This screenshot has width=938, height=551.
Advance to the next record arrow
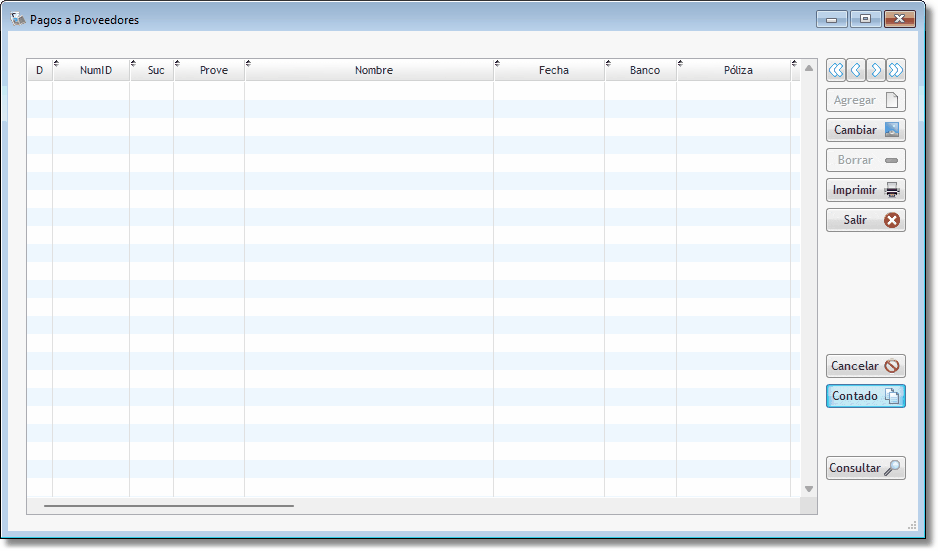coord(876,70)
